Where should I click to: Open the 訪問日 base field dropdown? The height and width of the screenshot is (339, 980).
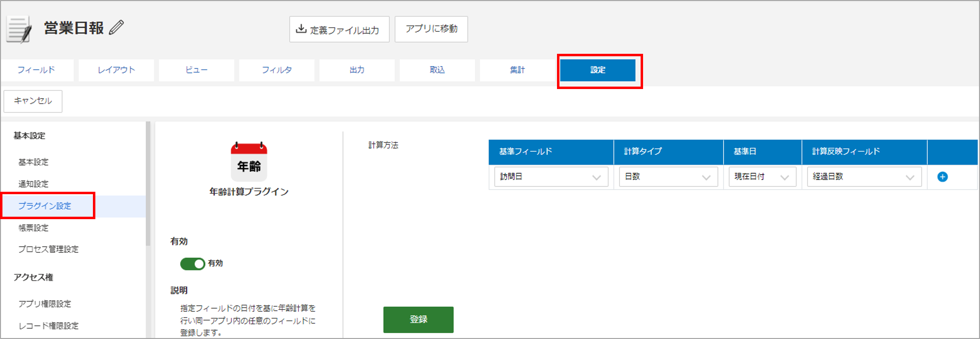click(x=551, y=177)
